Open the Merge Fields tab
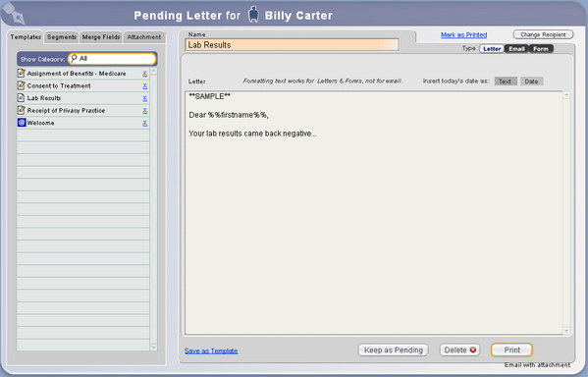 point(101,36)
